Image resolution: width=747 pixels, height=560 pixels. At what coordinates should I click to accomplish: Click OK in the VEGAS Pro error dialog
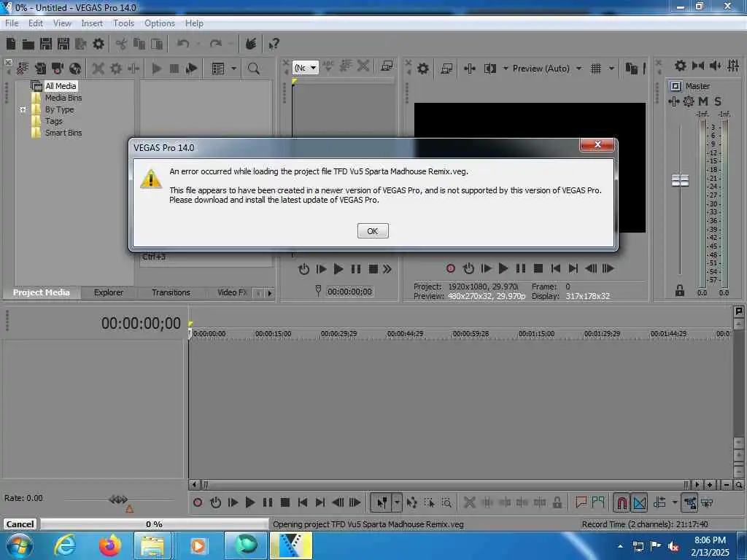pos(373,231)
